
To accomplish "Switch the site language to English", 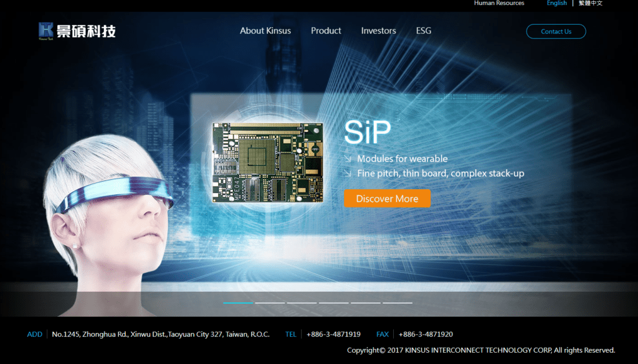I will (x=556, y=3).
